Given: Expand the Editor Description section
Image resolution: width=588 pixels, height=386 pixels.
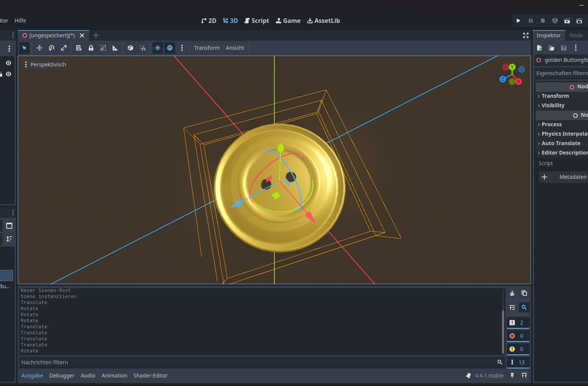Looking at the screenshot, I should coord(562,153).
